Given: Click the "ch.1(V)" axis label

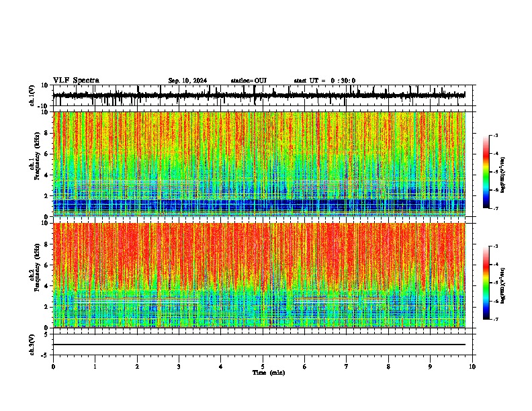Looking at the screenshot, I should 32,95.
